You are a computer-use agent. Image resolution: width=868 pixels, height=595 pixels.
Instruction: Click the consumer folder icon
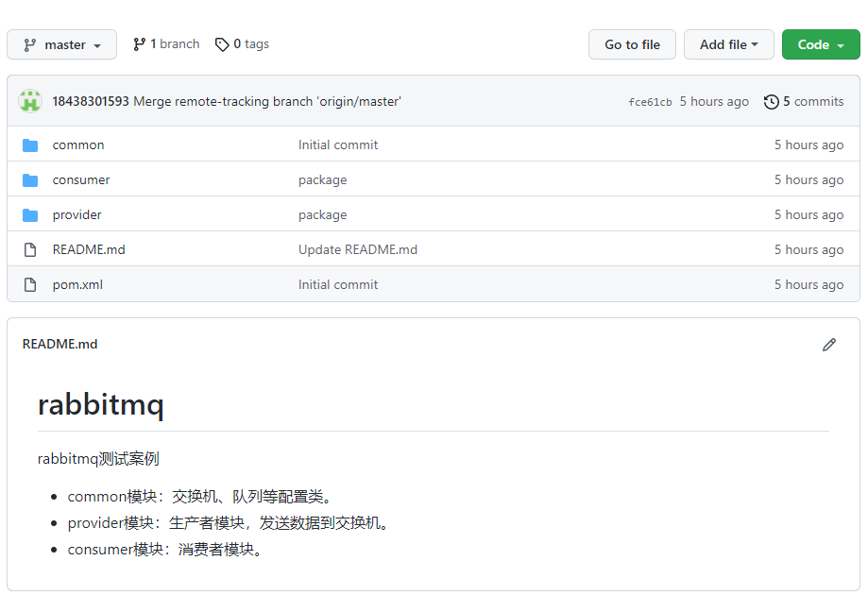[x=30, y=180]
